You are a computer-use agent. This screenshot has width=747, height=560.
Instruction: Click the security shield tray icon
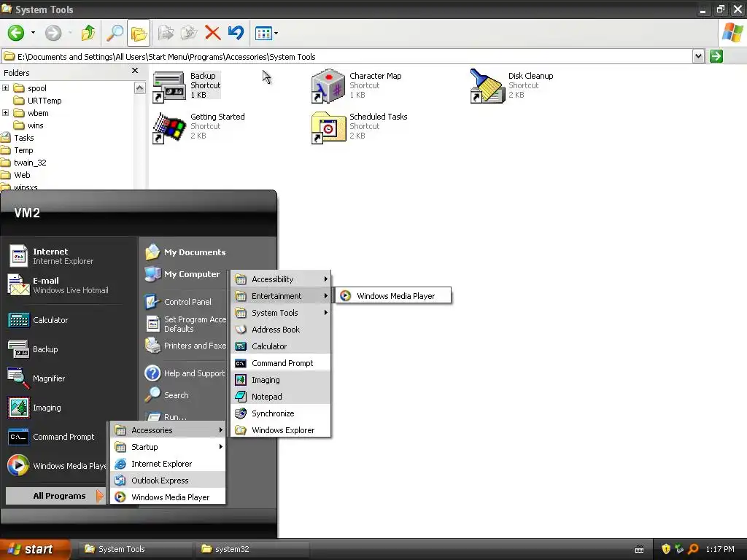coord(666,549)
